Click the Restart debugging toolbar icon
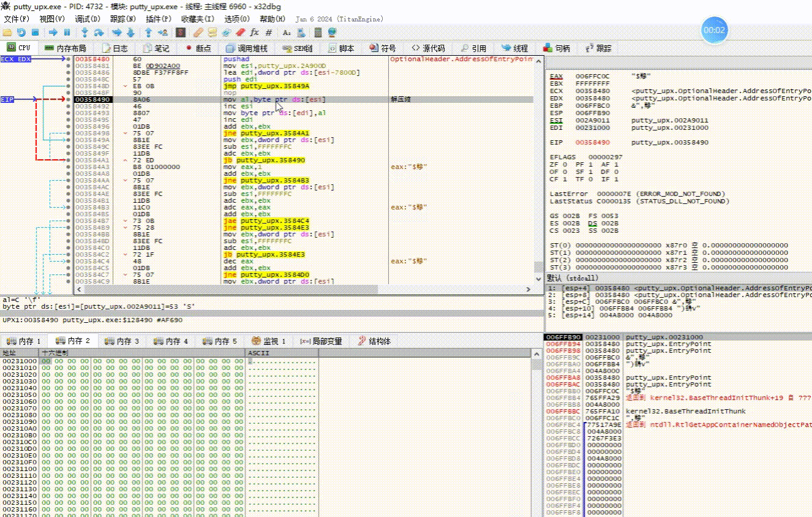 (21, 32)
